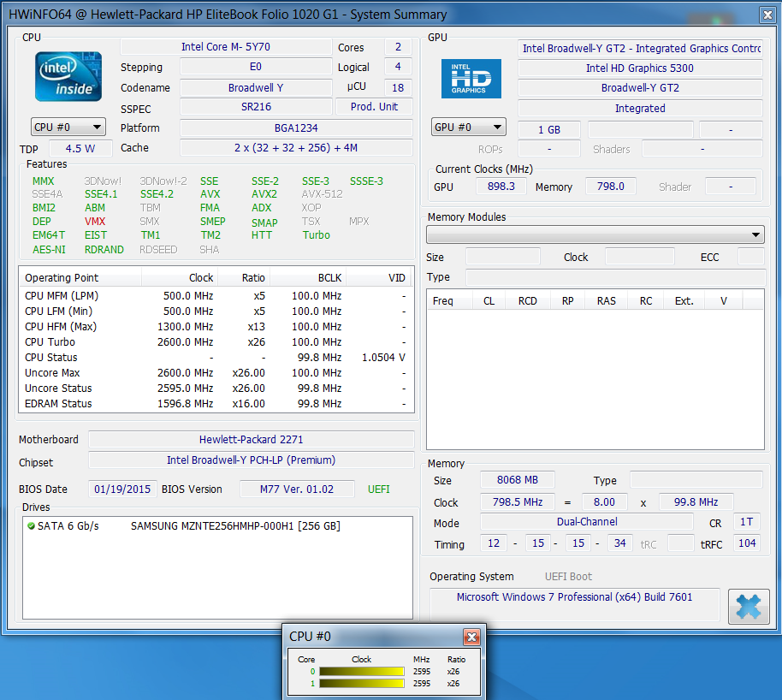Click the Core 1 clock bar
The image size is (782, 700).
click(x=362, y=684)
